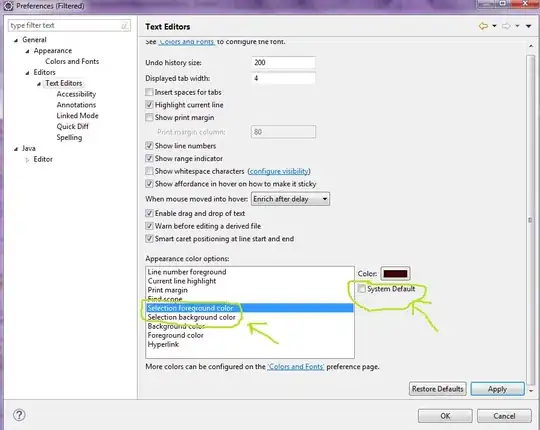Viewport: 540px width, 430px height.
Task: Toggle Enable drag and drop of text
Action: [149, 213]
